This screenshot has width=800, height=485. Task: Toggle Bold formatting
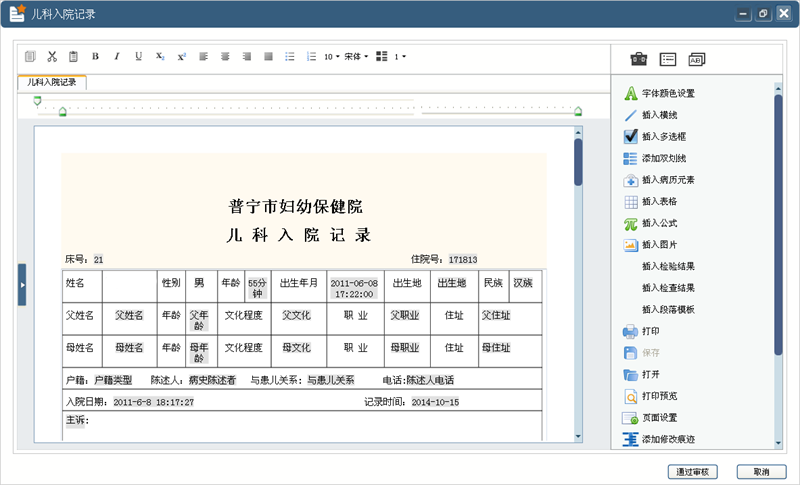(95, 57)
